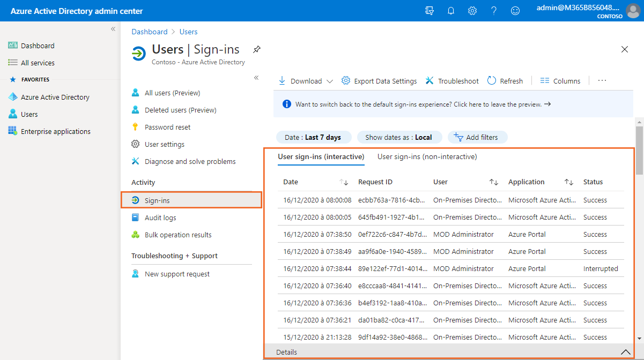Open the settings gear in header
Image resolution: width=644 pixels, height=360 pixels.
click(x=472, y=11)
